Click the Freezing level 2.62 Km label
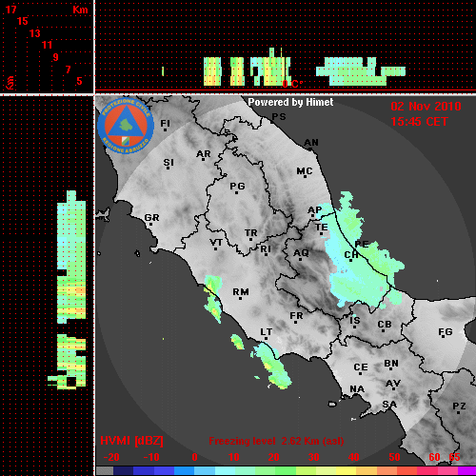The width and height of the screenshot is (476, 476). click(x=276, y=441)
